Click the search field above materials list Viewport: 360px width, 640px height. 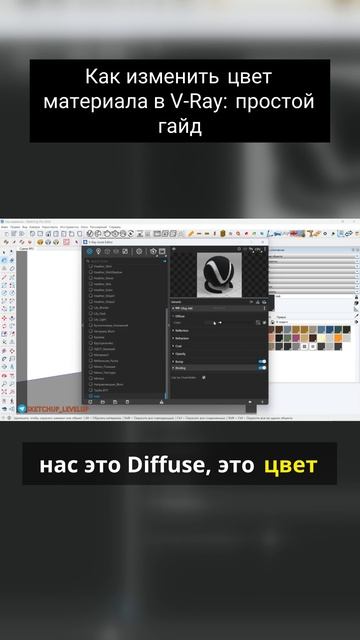(124, 261)
